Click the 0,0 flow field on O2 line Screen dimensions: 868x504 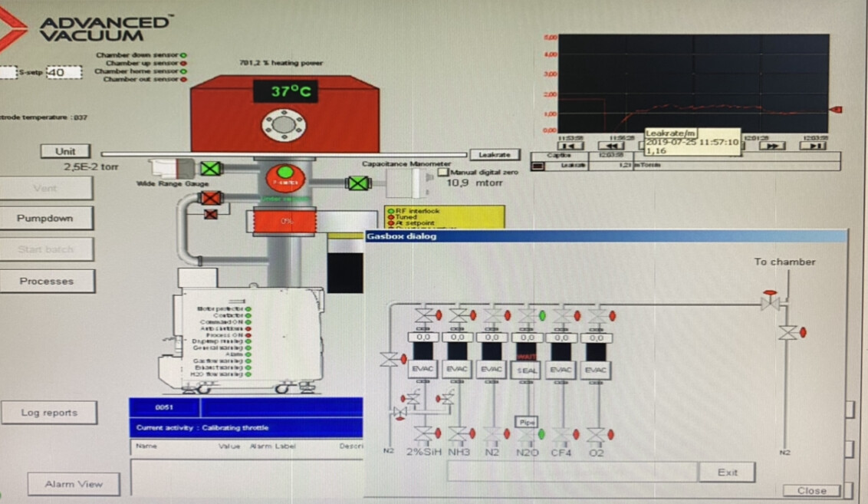(x=597, y=338)
